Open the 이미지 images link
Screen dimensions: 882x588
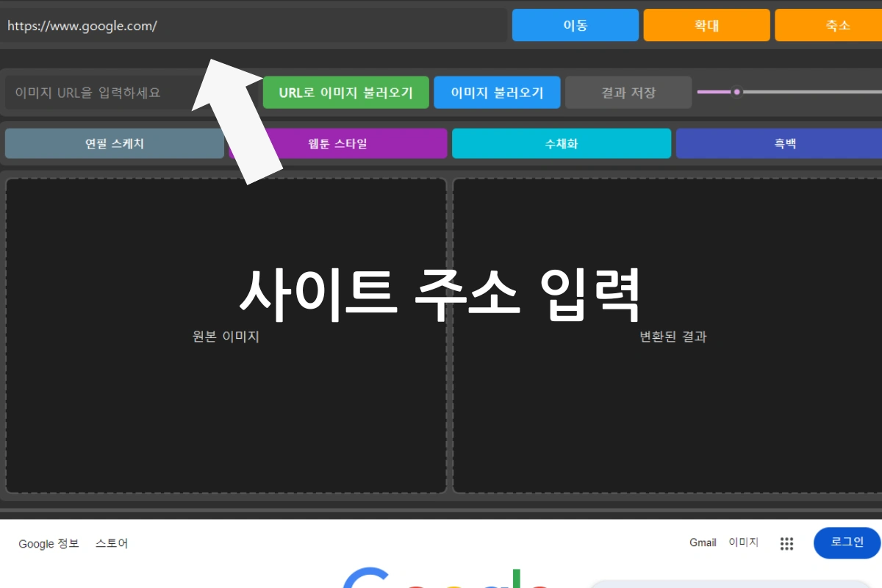742,543
